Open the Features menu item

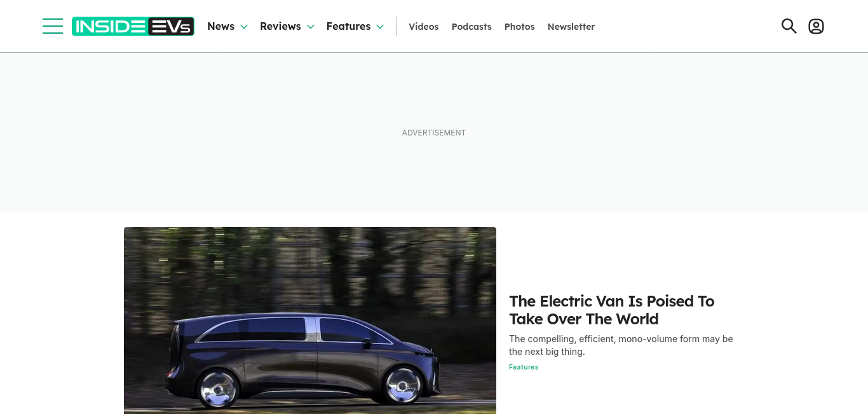pos(348,26)
